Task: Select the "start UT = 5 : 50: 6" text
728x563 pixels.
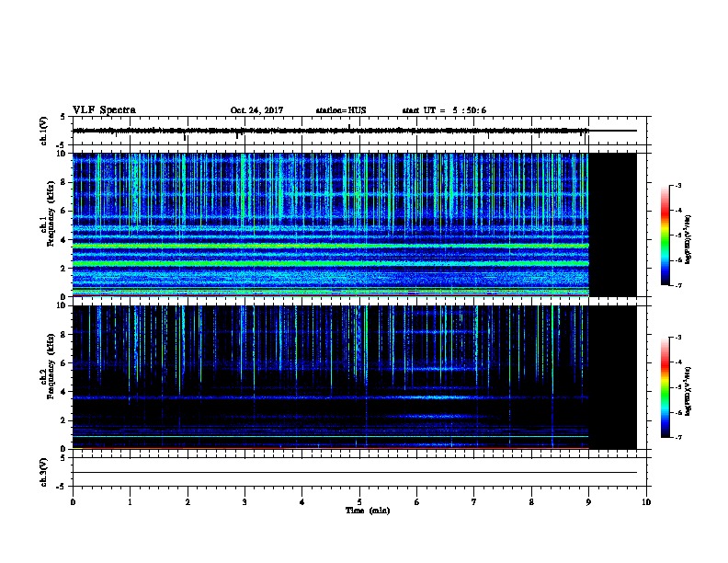Action: pyautogui.click(x=444, y=110)
